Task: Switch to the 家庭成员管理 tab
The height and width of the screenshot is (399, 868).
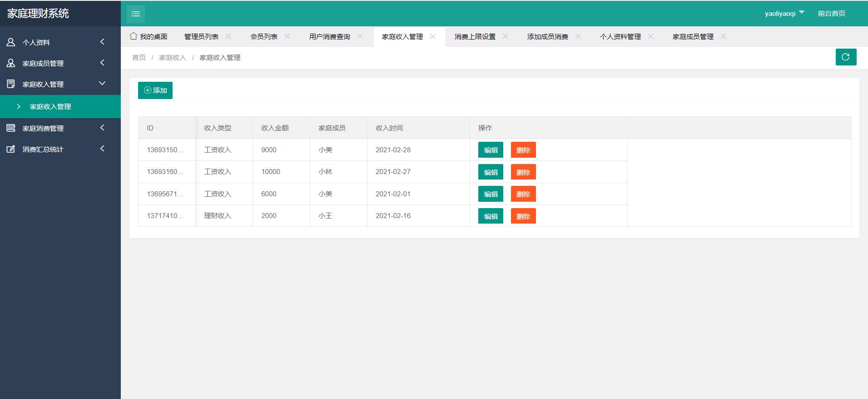Action: (693, 36)
